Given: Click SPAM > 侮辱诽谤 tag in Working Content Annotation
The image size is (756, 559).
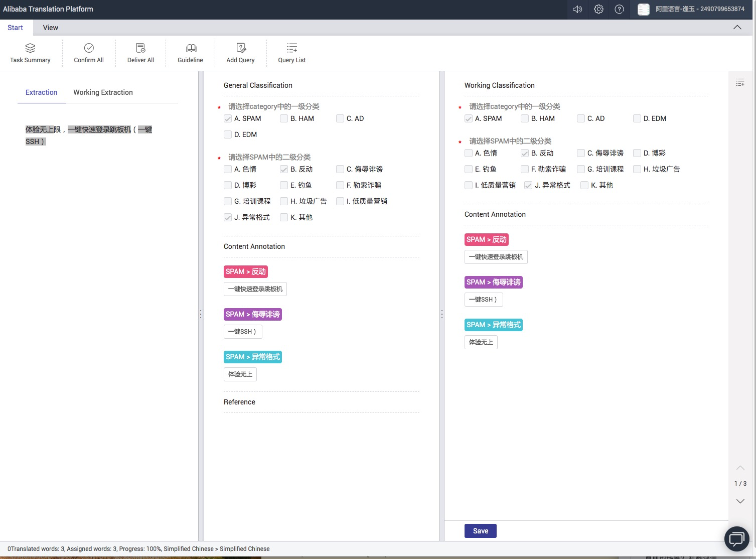Looking at the screenshot, I should pyautogui.click(x=494, y=282).
